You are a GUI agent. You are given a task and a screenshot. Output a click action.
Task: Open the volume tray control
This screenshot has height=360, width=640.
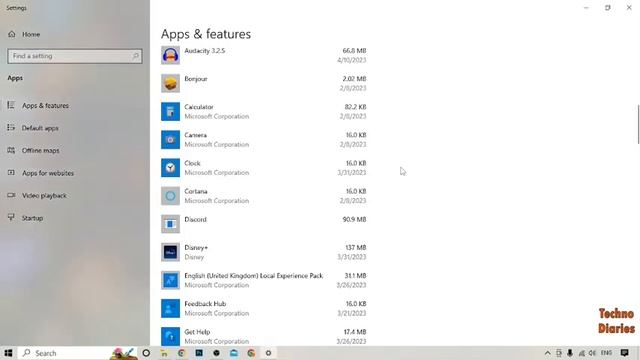tap(592, 353)
